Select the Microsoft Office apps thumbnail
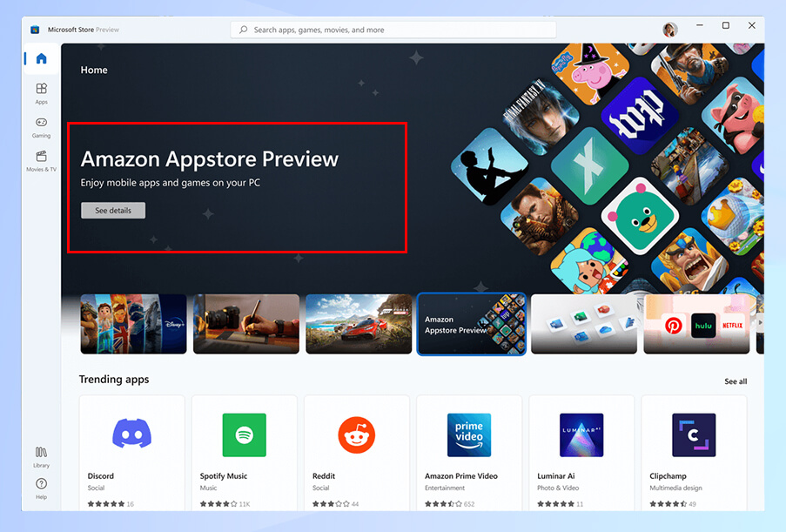The height and width of the screenshot is (532, 786). [x=584, y=324]
